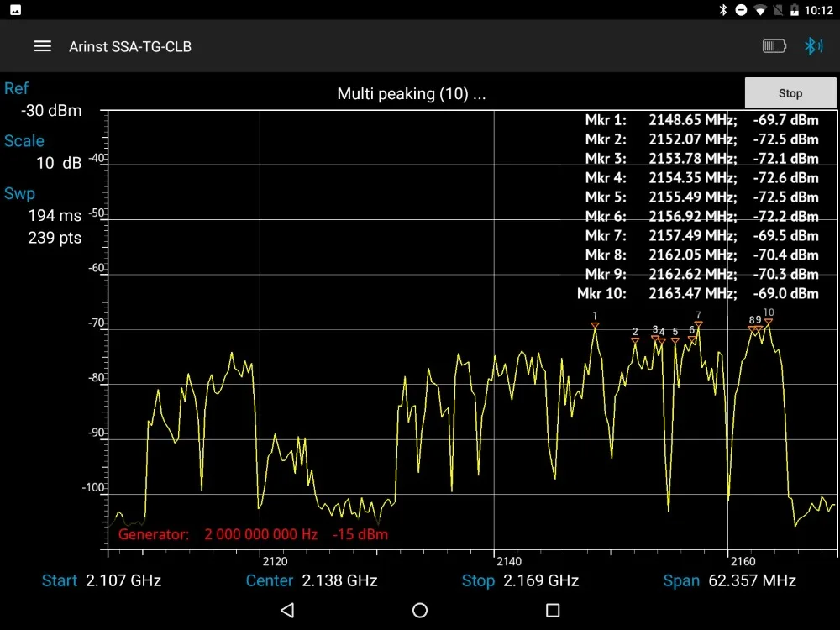Tap the Android home circle button
This screenshot has height=630, width=840.
420,610
